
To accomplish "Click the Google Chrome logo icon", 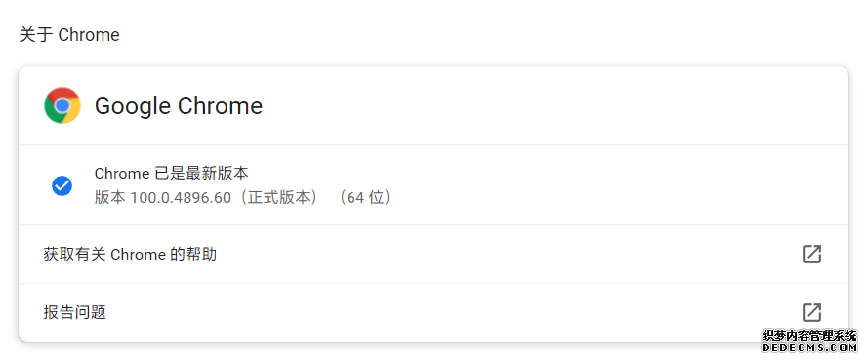I will point(62,105).
